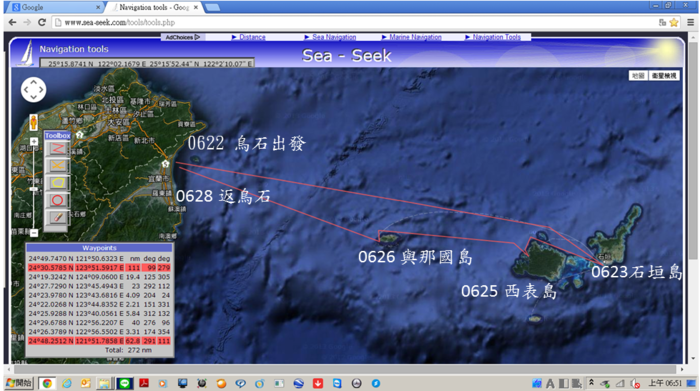
Task: Click the Waypoints panel header
Action: [99, 248]
